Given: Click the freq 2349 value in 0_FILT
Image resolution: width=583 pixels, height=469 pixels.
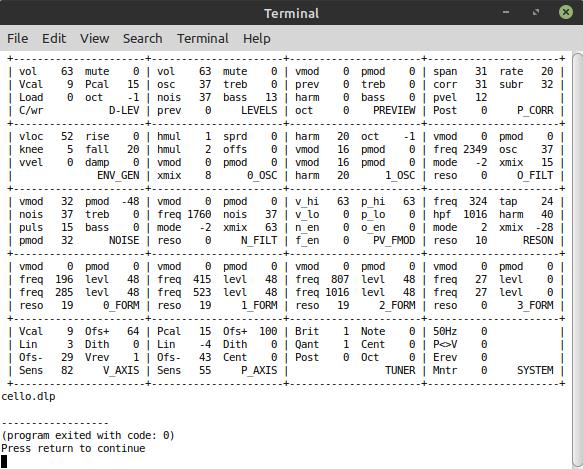Looking at the screenshot, I should click(x=475, y=150).
